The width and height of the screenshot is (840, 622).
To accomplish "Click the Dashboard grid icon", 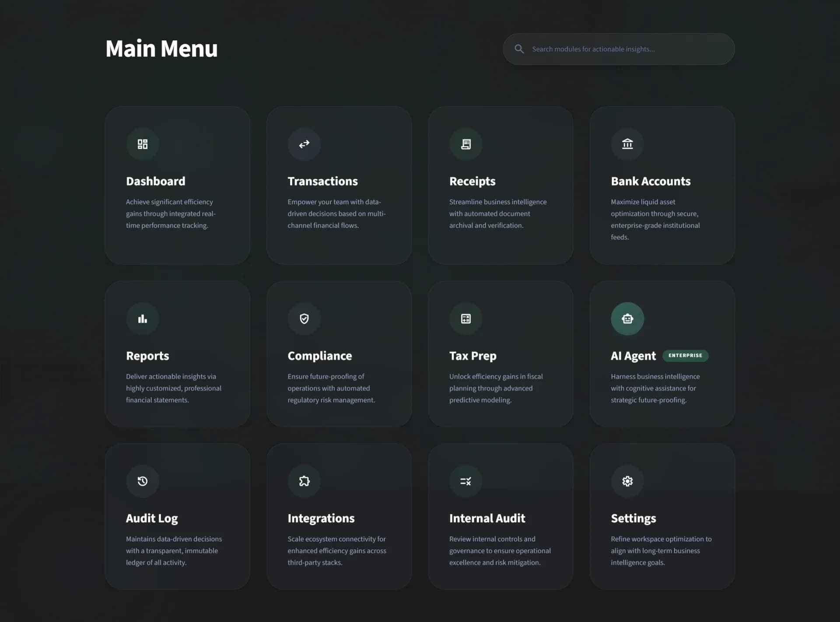I will coord(143,144).
